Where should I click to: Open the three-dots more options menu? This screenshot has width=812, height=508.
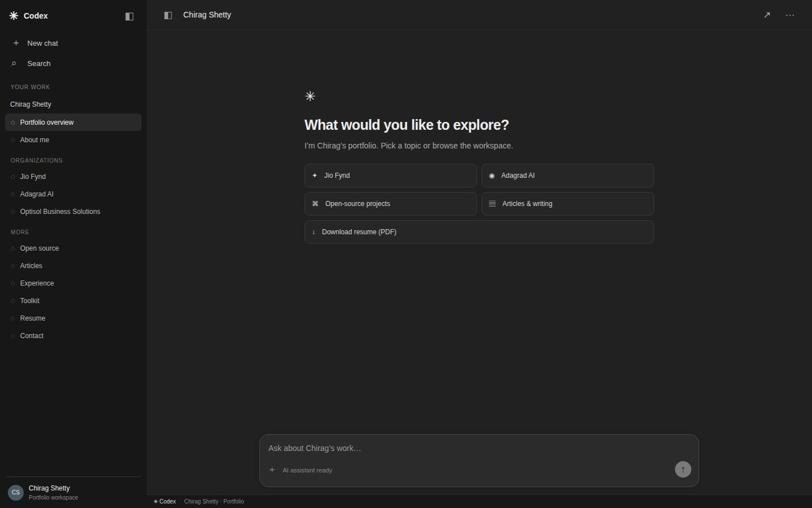tap(790, 15)
